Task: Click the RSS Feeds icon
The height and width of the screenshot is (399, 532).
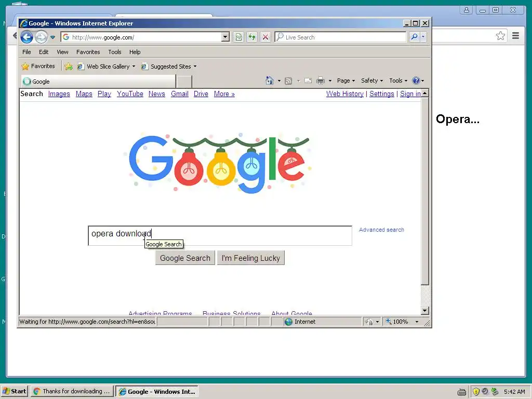Action: coord(288,81)
